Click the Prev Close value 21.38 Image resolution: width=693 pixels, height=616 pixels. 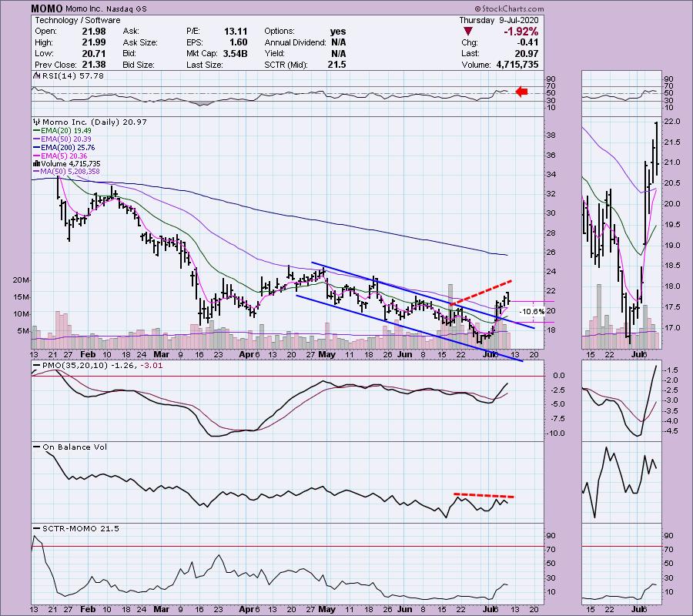(94, 65)
